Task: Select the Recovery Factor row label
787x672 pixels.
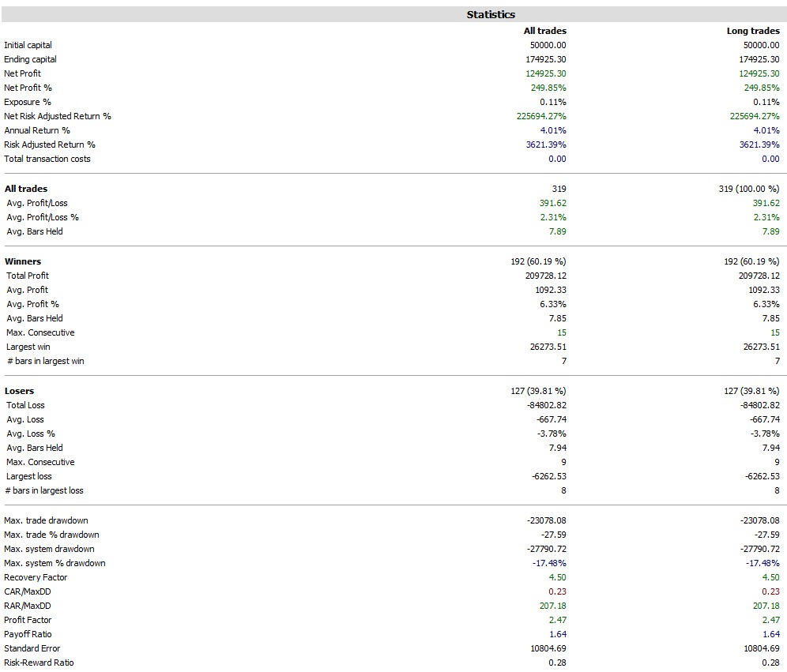Action: pos(36,577)
